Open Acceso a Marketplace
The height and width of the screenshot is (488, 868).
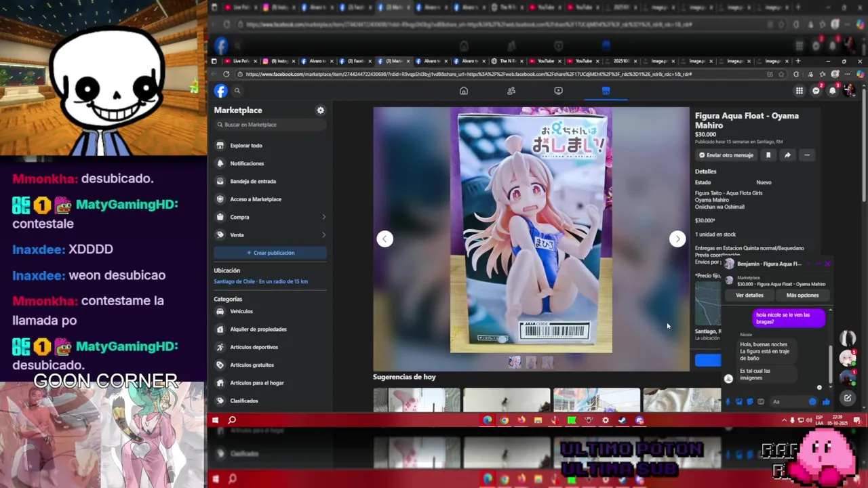click(x=270, y=199)
